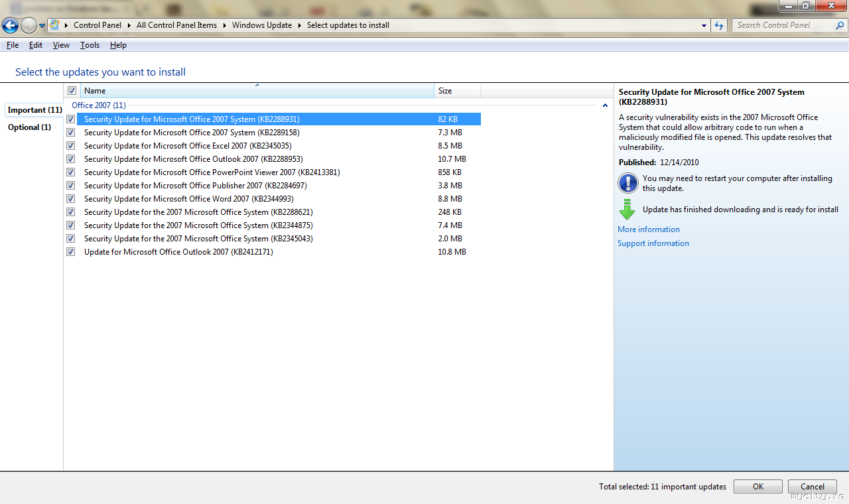Viewport: 849px width, 504px height.
Task: Select the update row labeled KB2344875
Action: [279, 225]
